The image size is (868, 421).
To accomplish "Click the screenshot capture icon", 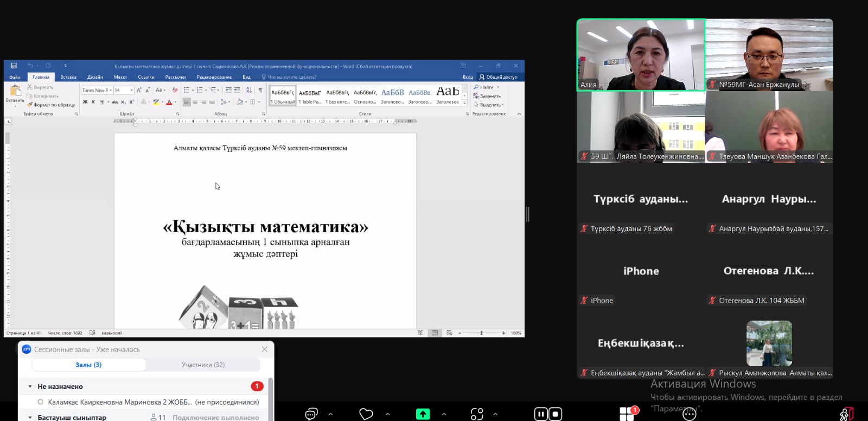I will 477,414.
